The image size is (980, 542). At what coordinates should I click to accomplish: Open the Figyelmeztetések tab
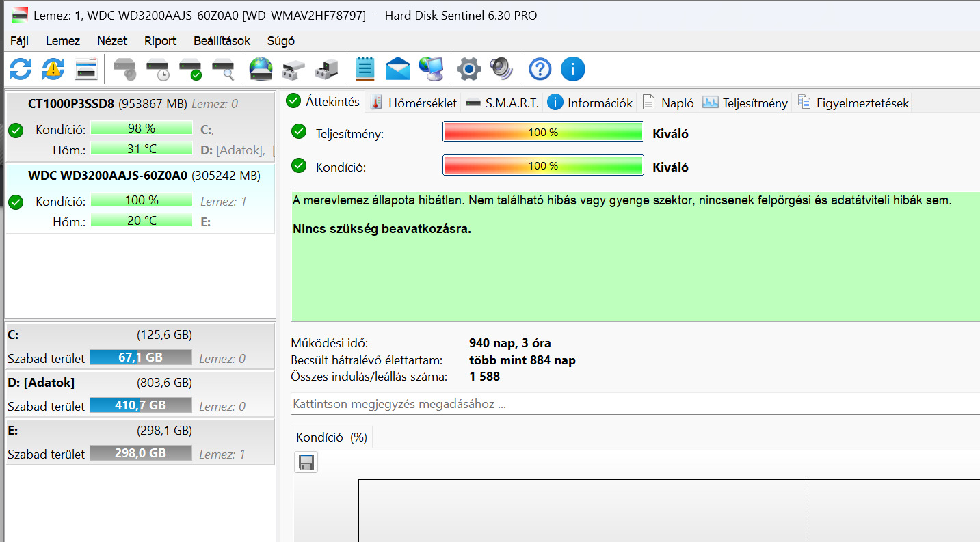coord(853,103)
